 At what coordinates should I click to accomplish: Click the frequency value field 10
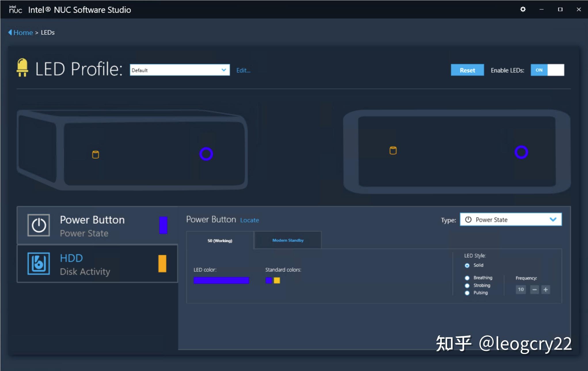coord(521,290)
